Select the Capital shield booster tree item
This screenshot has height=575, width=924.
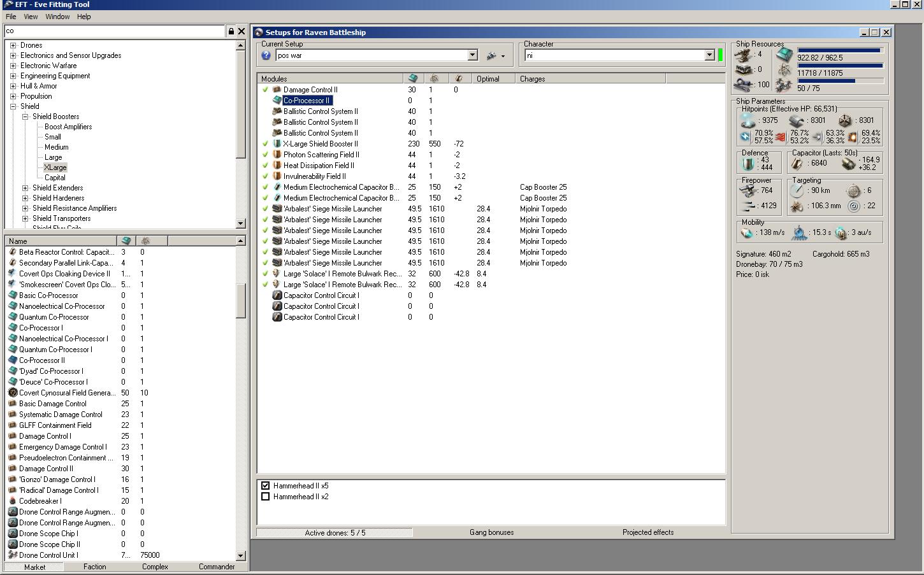pos(55,178)
